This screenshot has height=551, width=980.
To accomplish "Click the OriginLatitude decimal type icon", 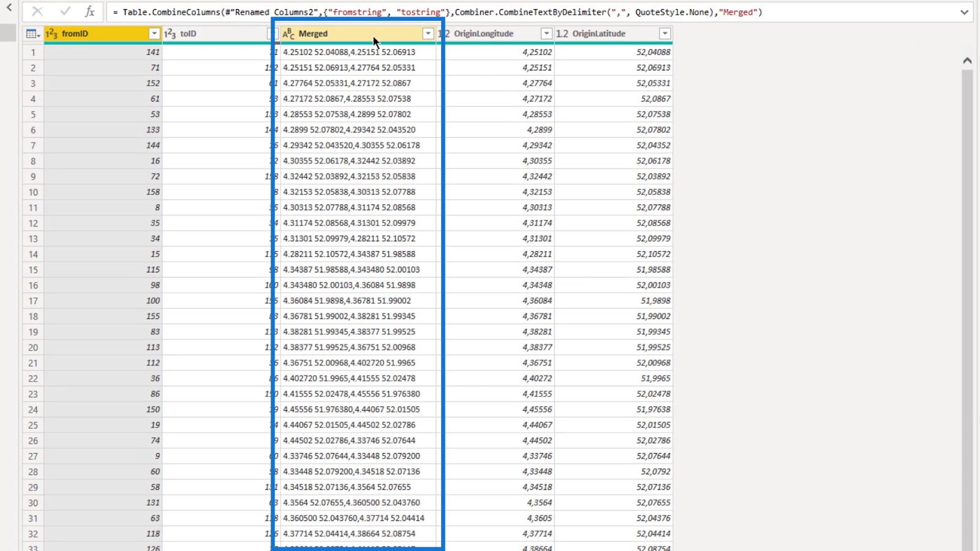I will (x=562, y=34).
